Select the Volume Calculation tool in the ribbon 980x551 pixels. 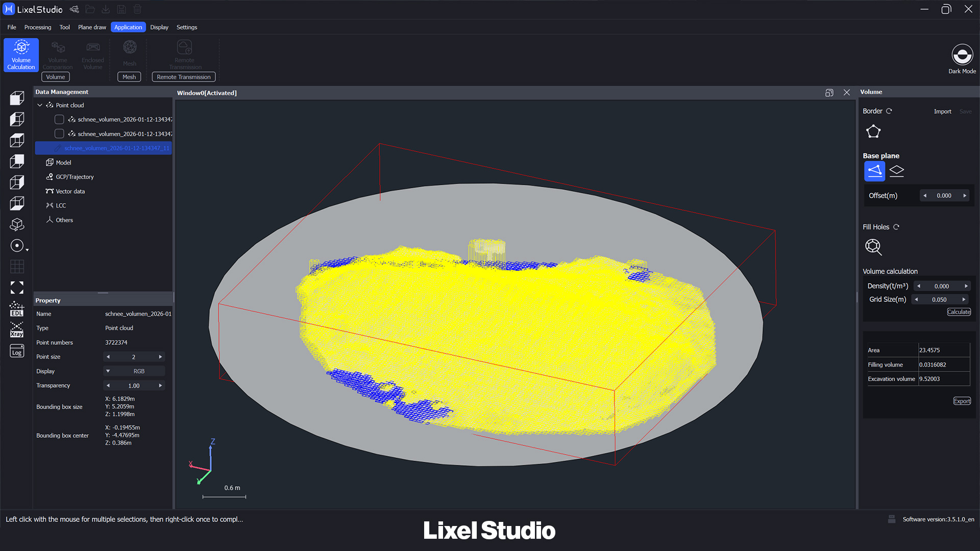pyautogui.click(x=20, y=55)
